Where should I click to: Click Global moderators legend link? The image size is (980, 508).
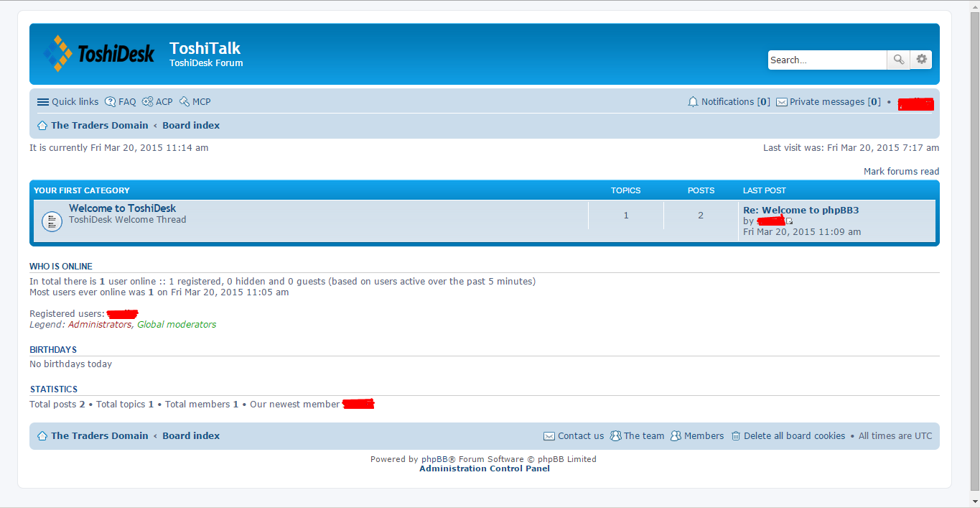click(177, 325)
